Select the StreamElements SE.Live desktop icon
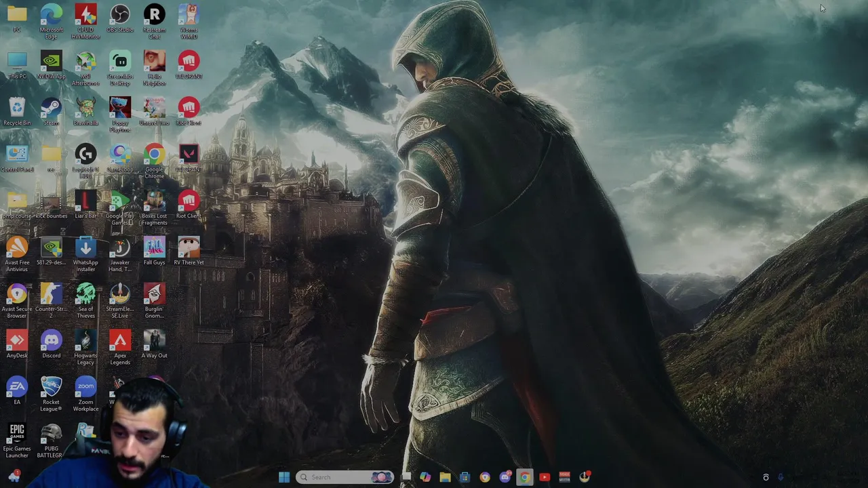 pyautogui.click(x=120, y=302)
